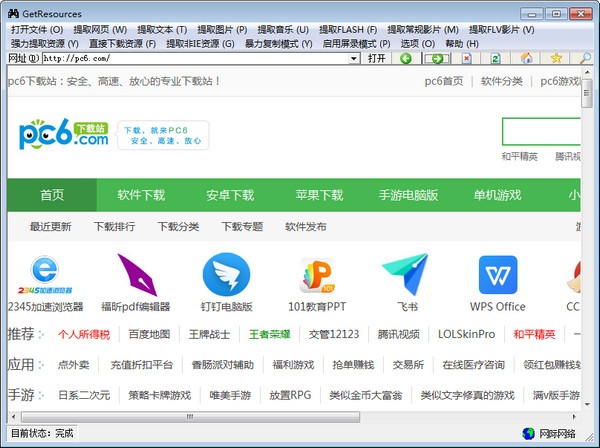
Task: Click the vertical scrollbar up arrow
Action: click(x=587, y=72)
